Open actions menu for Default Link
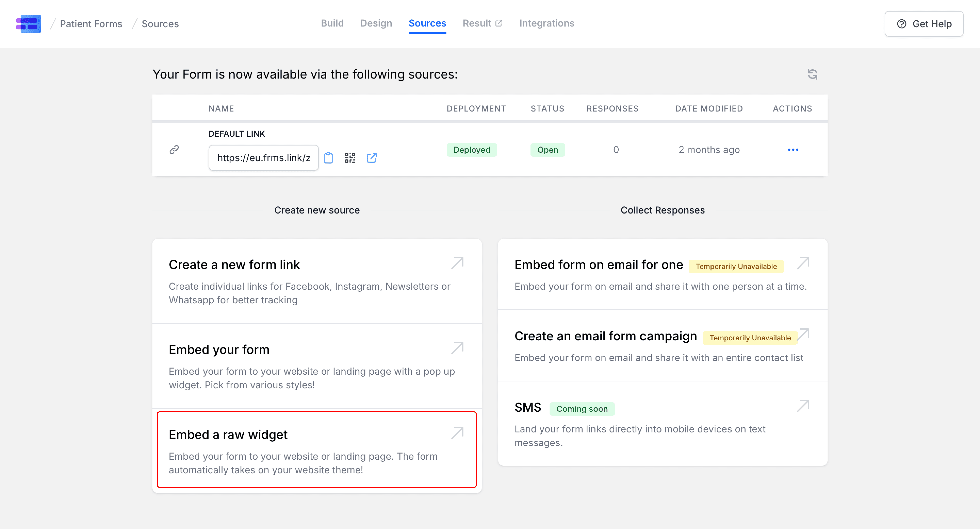Viewport: 980px width, 529px height. (793, 150)
